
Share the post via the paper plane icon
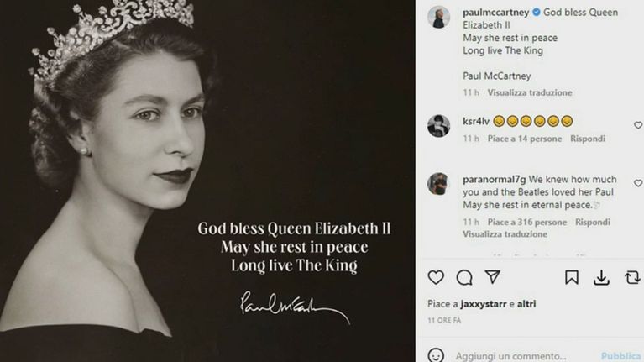(493, 277)
